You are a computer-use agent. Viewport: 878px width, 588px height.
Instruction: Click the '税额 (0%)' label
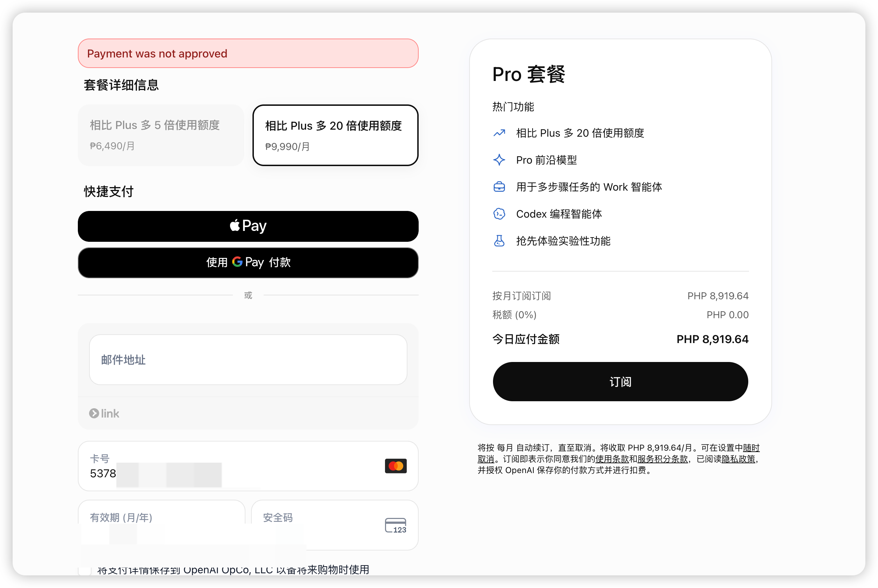pos(514,315)
